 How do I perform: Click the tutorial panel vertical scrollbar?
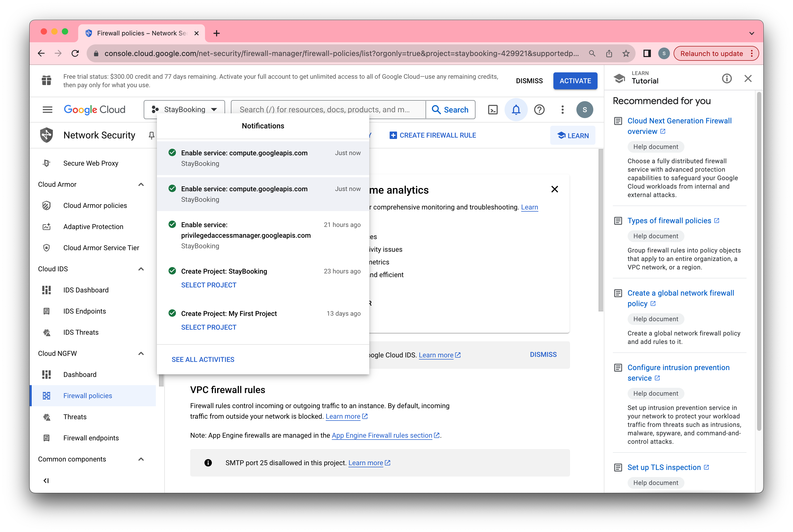759,261
